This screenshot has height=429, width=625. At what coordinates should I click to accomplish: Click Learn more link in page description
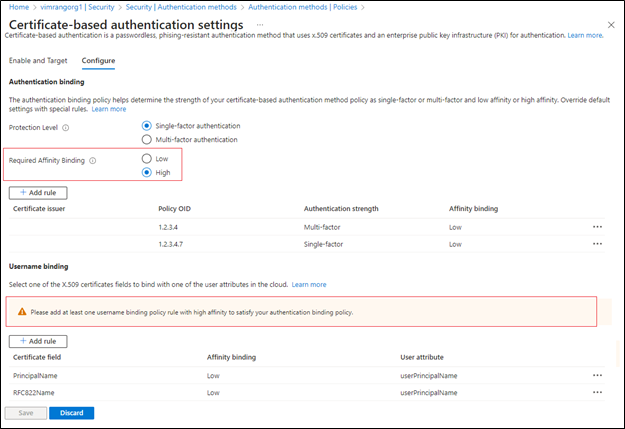[x=585, y=35]
